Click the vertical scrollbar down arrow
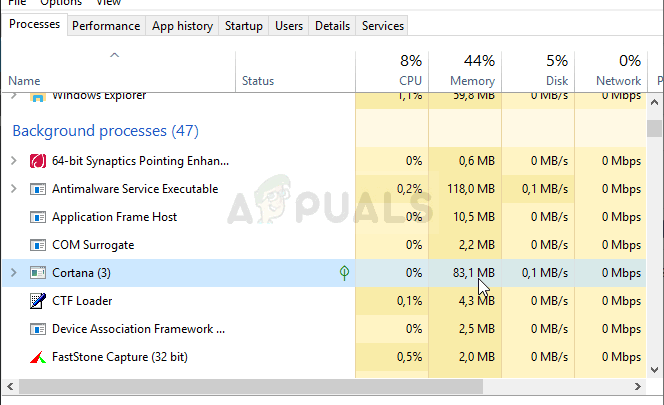 click(x=655, y=369)
